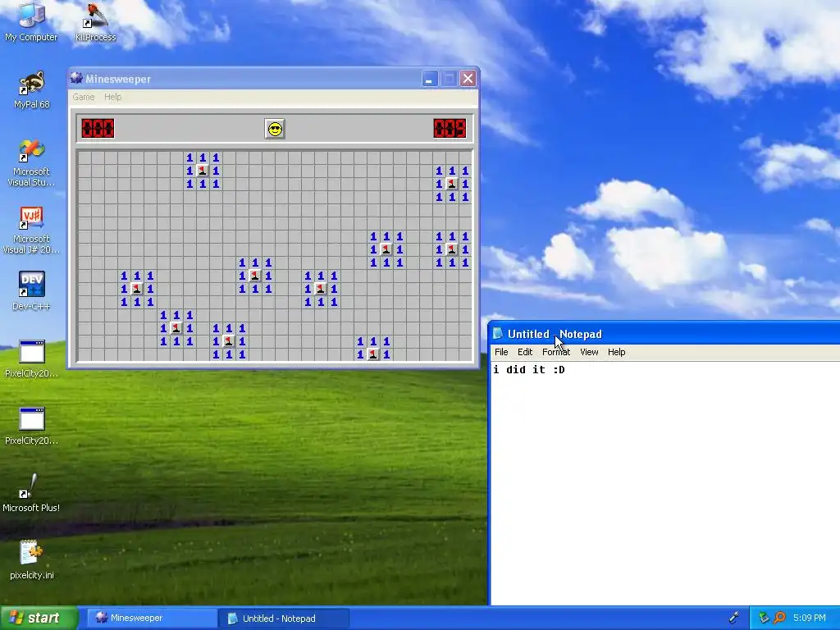Click the Windows start button
This screenshot has height=630, width=840.
[39, 618]
